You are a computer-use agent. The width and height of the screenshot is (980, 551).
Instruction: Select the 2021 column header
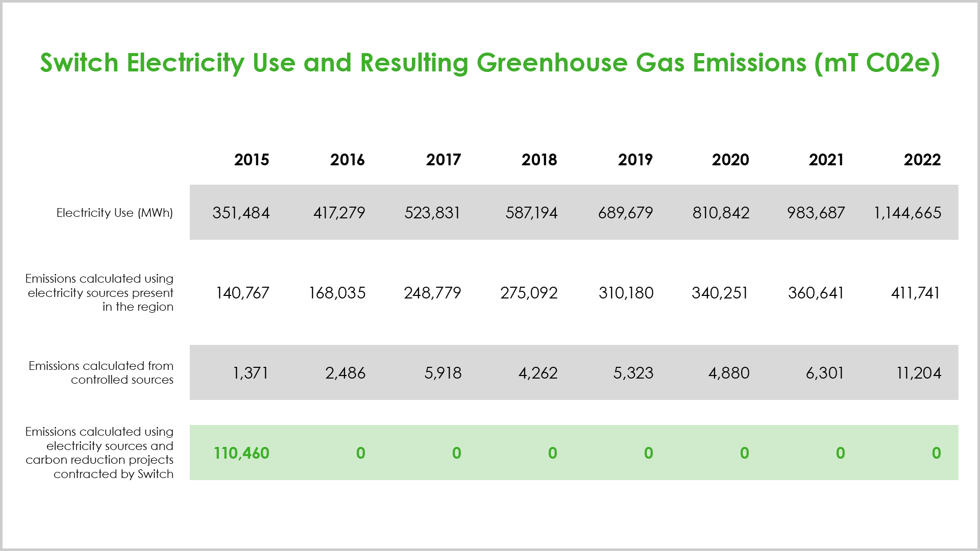pos(826,160)
